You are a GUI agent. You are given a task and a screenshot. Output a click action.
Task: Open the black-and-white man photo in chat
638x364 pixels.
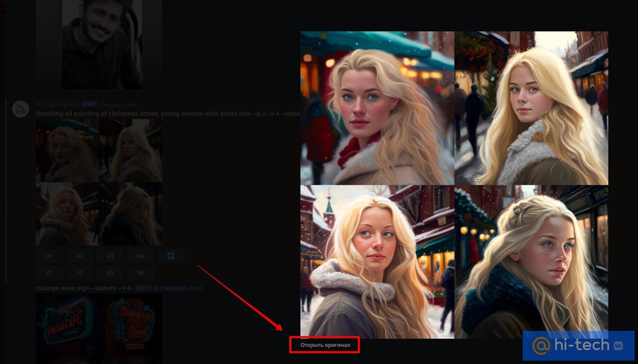pyautogui.click(x=99, y=45)
